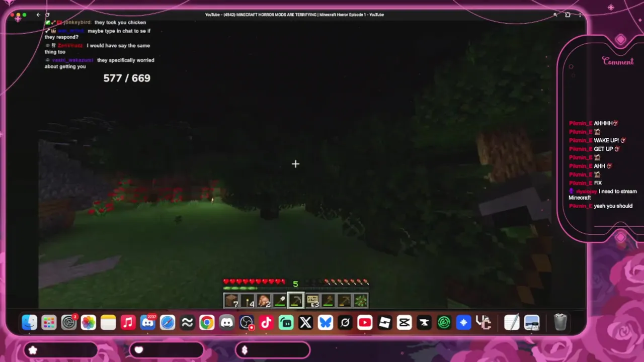Click the 'WAKE UP!' comment

(x=597, y=140)
